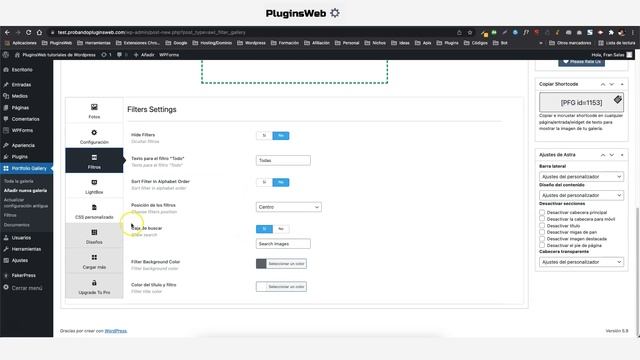The image size is (640, 360).
Task: Copy the PFG shortcode box
Action: 581,102
